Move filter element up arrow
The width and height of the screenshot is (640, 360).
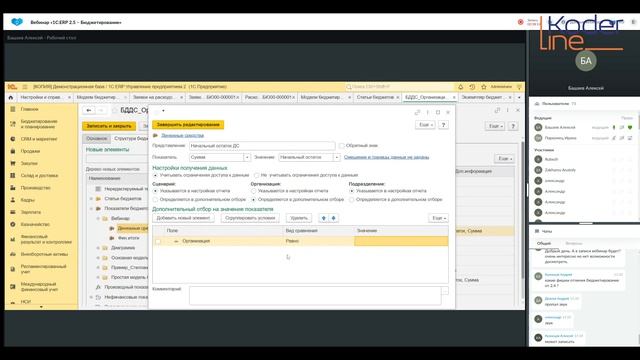pos(324,218)
